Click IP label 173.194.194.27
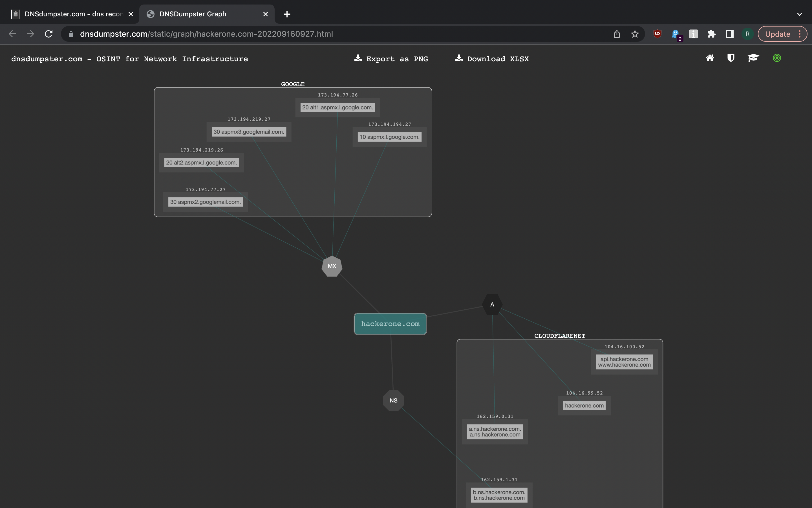Screen dimensions: 812x508 (390, 124)
